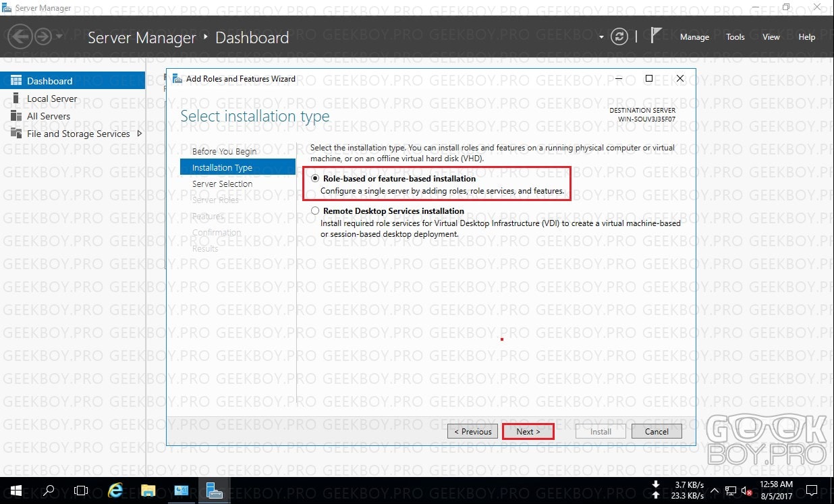Show hidden system tray icons chevron
Viewport: 834px width, 504px height.
[714, 491]
